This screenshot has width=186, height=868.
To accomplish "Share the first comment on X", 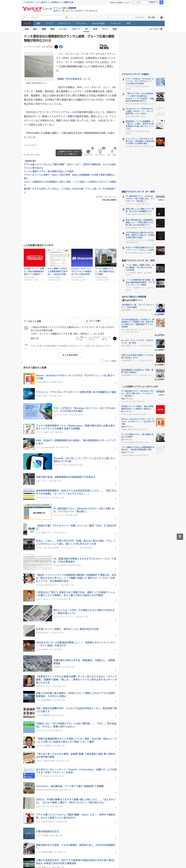I will tap(114, 338).
